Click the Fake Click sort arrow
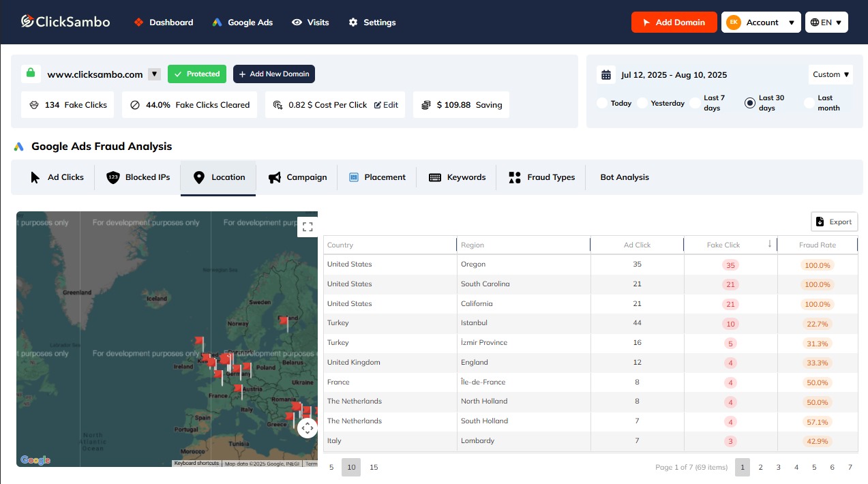Screen dimensions: 868x484 pos(770,244)
